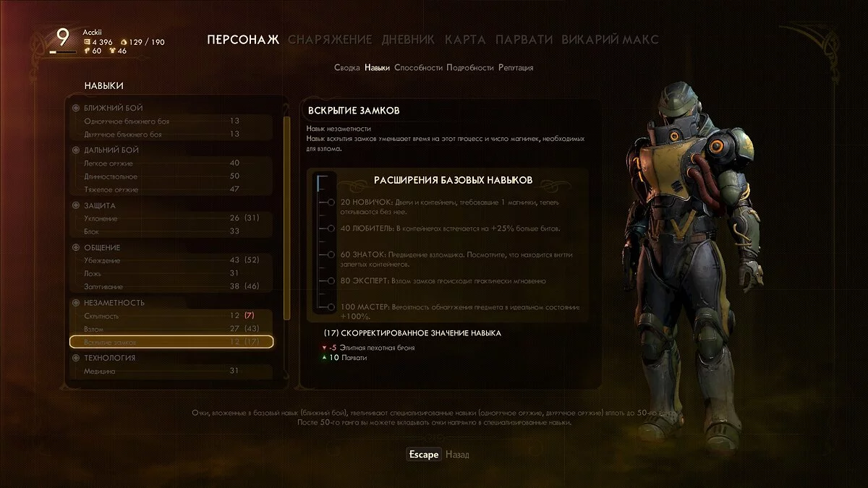Image resolution: width=868 pixels, height=488 pixels.
Task: Open the КАРТА tab
Action: 465,39
